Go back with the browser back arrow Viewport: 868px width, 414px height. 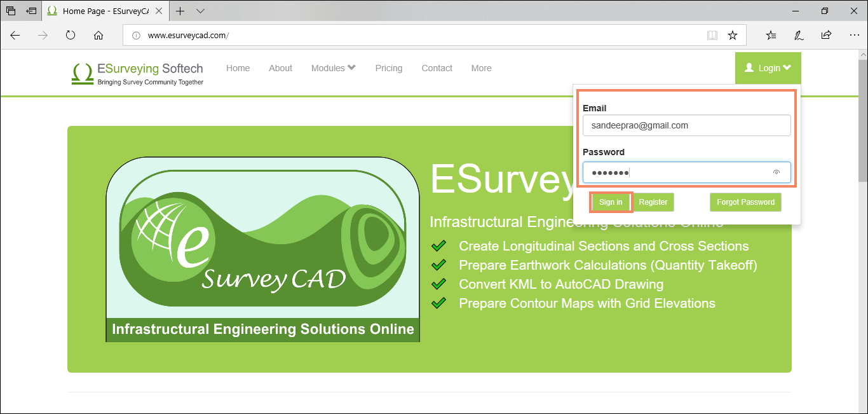tap(15, 36)
